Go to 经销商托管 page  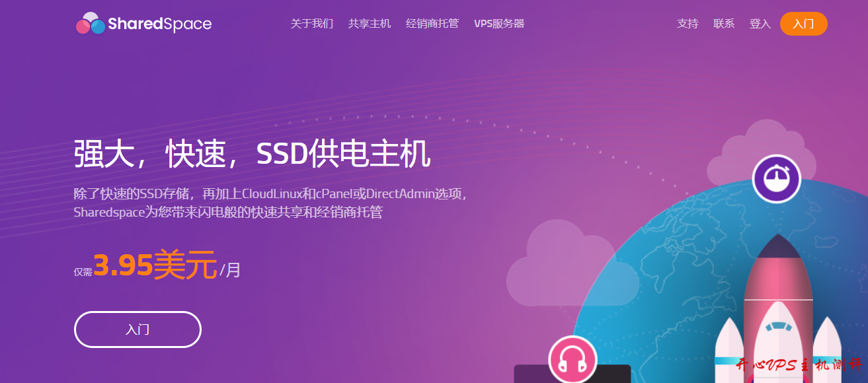pyautogui.click(x=432, y=24)
